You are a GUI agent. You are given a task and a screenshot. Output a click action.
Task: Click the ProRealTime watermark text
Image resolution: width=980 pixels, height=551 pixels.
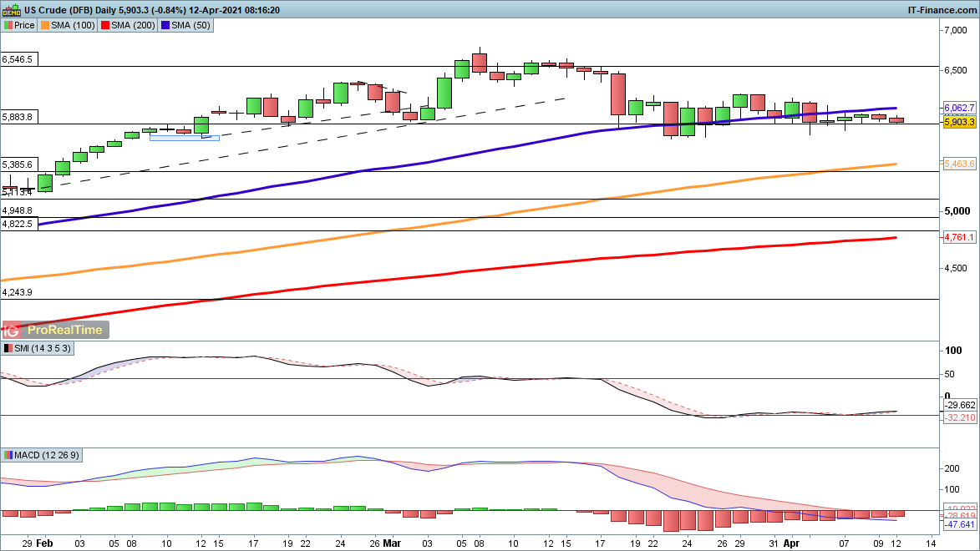click(x=64, y=330)
